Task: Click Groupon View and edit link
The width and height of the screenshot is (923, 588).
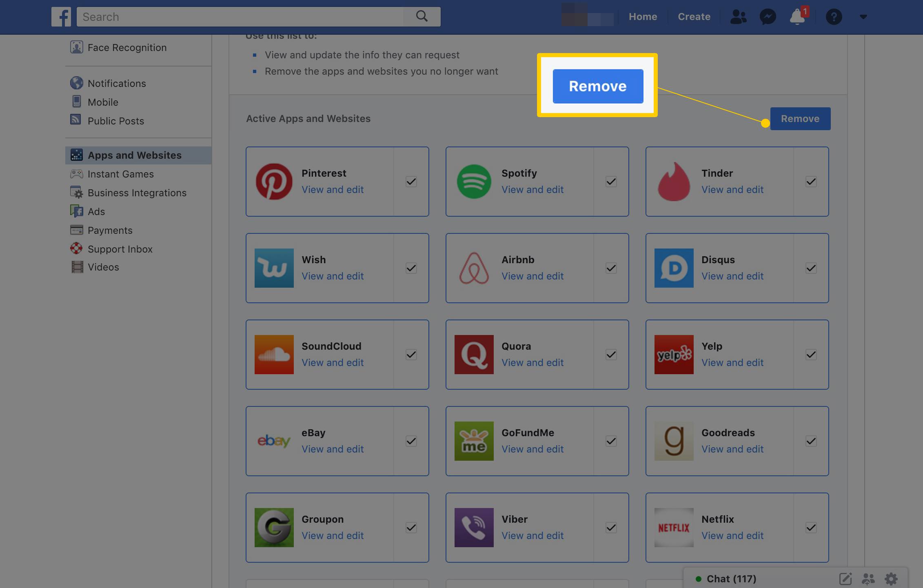Action: click(333, 535)
